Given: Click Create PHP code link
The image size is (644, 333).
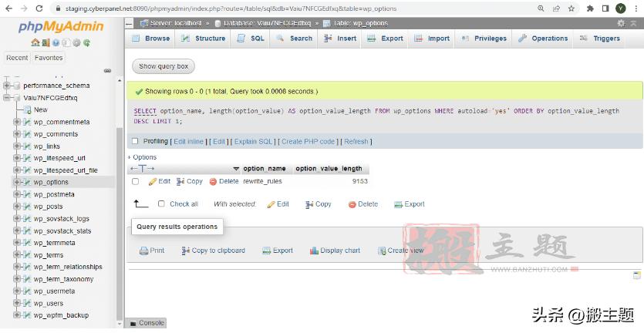Looking at the screenshot, I should click(308, 141).
